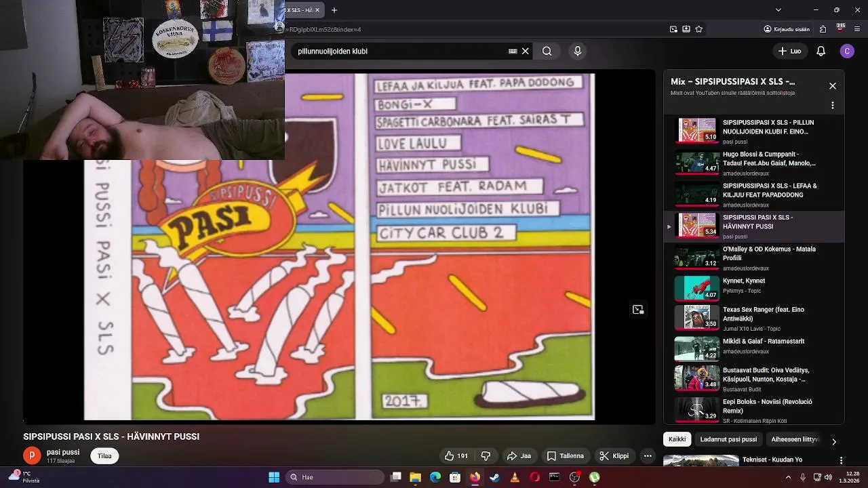Switch to Firefox on taskbar
The width and height of the screenshot is (868, 488).
(475, 477)
